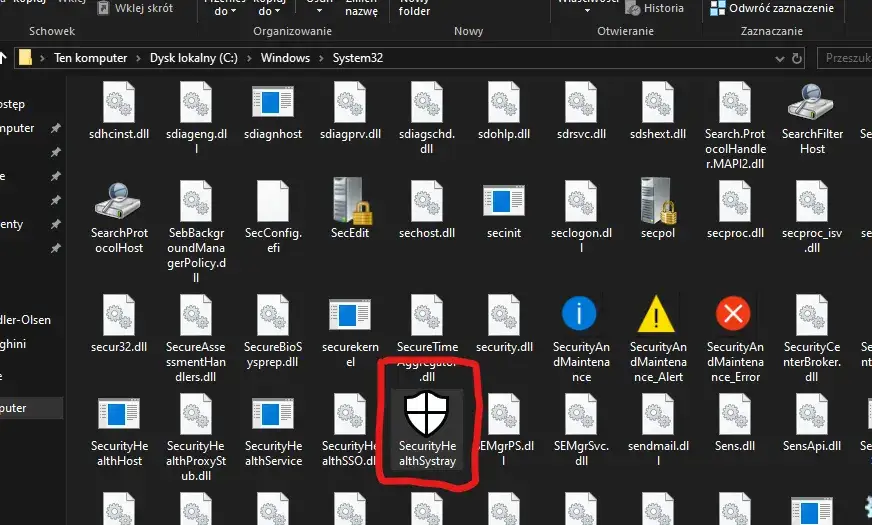Select secpol console file
The height and width of the screenshot is (525, 872).
pyautogui.click(x=658, y=209)
